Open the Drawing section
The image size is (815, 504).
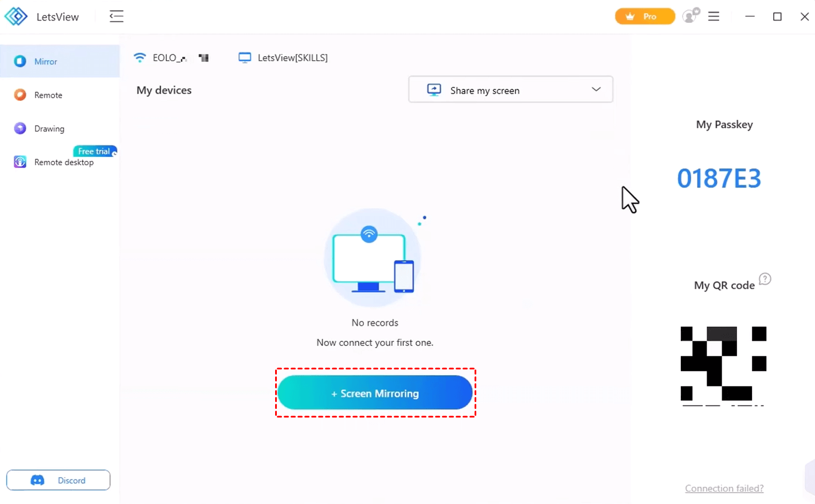click(49, 129)
